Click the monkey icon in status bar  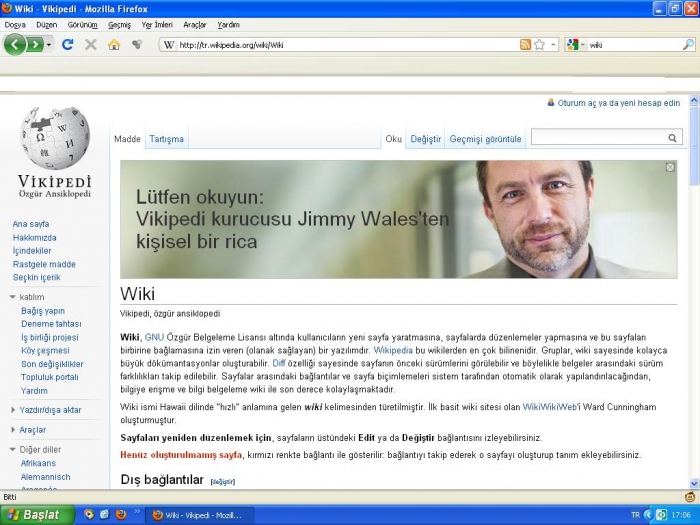690,497
